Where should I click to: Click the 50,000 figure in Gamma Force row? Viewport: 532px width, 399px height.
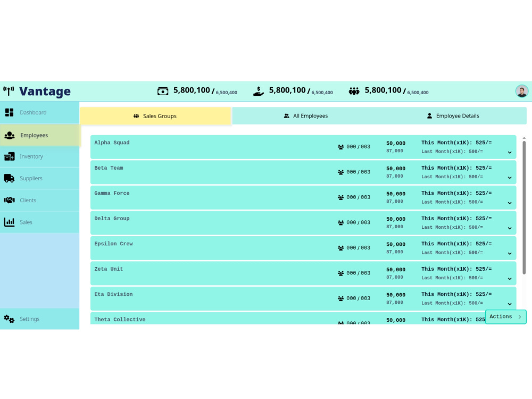[396, 194]
